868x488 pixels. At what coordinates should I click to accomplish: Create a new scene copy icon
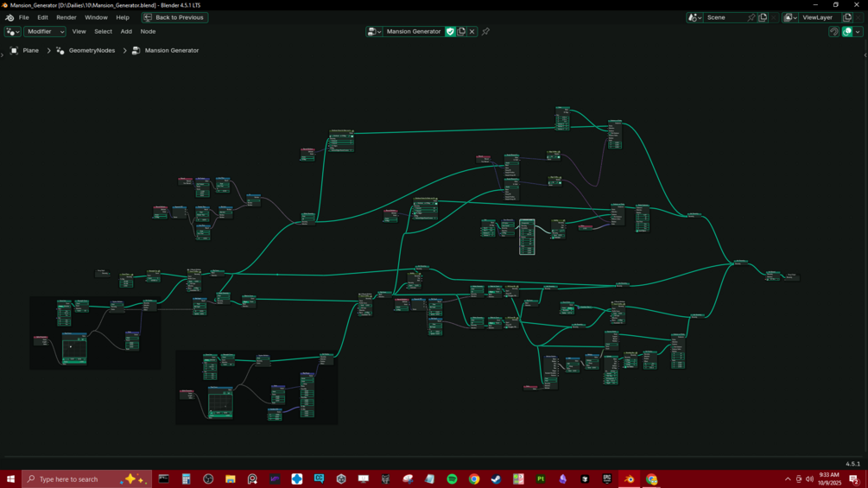[763, 17]
